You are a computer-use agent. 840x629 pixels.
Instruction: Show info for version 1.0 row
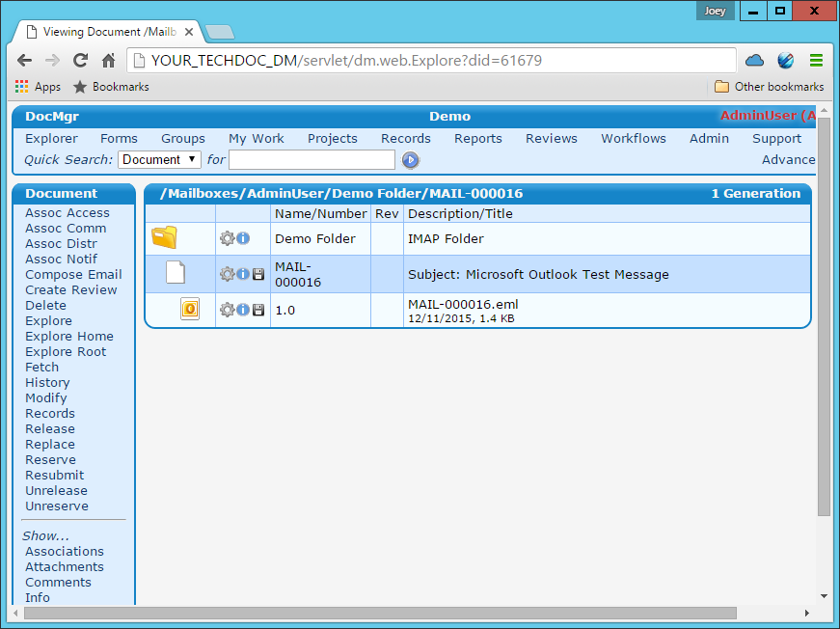click(243, 309)
